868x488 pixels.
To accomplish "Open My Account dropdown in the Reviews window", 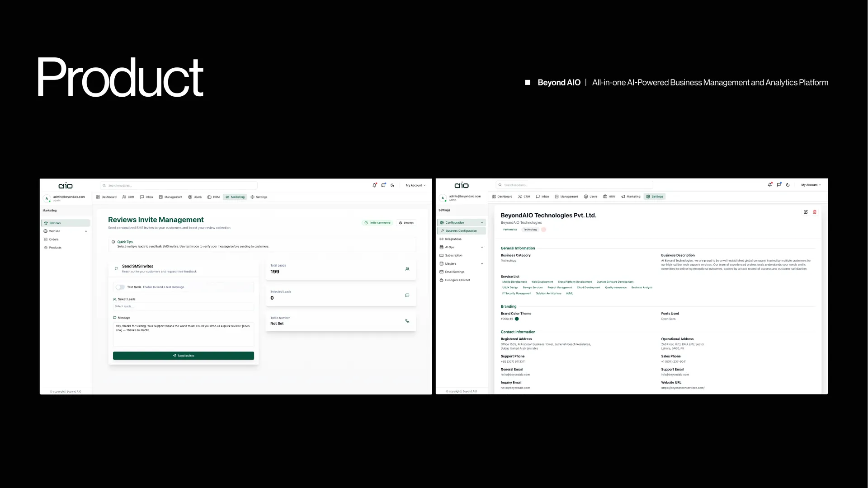I will coord(415,185).
